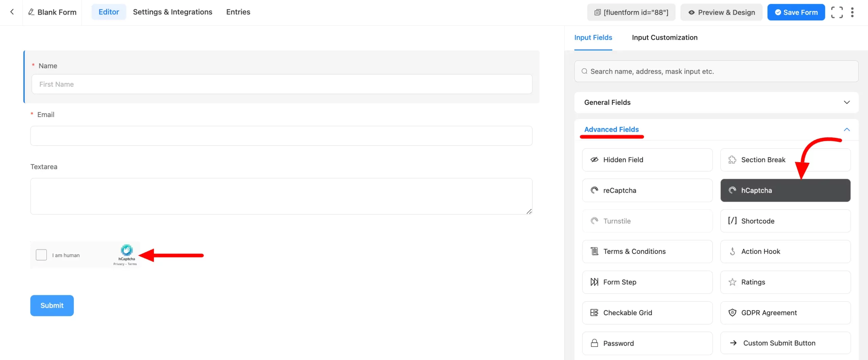The image size is (868, 360).
Task: Expand the General Fields section
Action: [x=716, y=102]
